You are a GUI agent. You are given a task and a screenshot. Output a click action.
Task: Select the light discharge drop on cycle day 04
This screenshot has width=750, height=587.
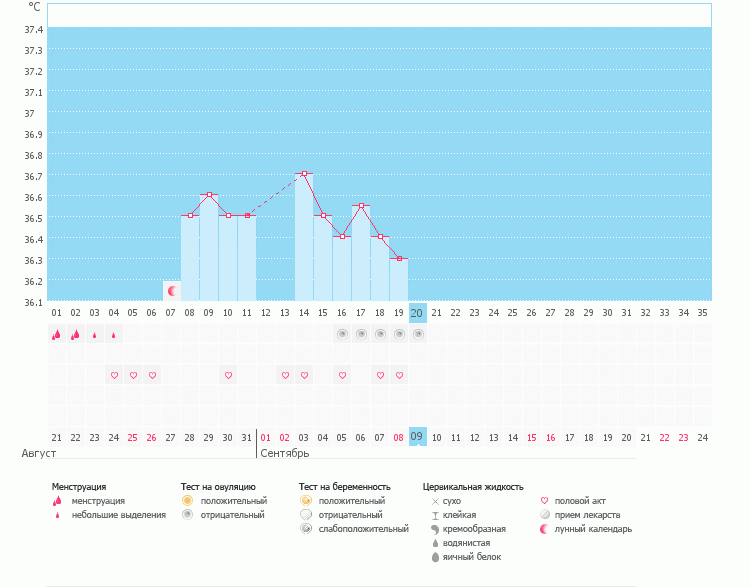coord(114,335)
